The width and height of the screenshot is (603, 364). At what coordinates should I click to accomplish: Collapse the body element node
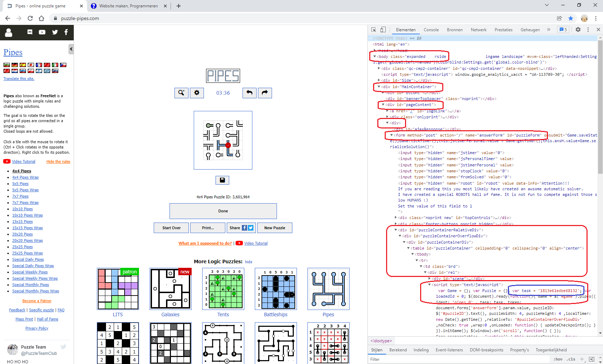pyautogui.click(x=375, y=57)
